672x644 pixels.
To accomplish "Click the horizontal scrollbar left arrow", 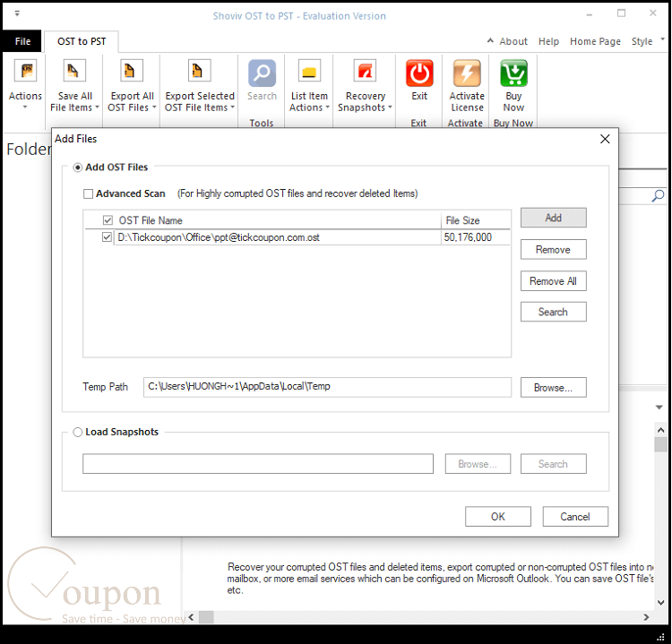I will [x=191, y=617].
